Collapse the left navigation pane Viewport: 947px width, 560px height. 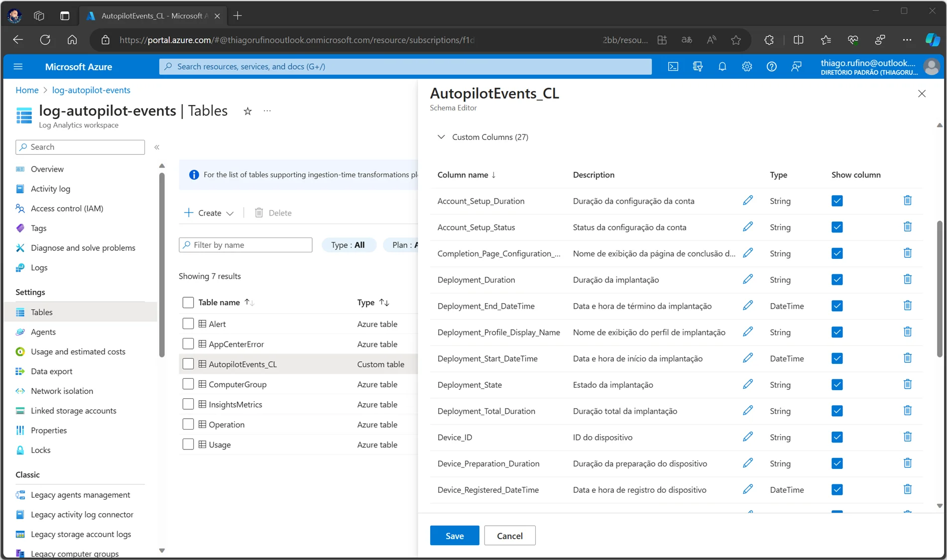157,147
